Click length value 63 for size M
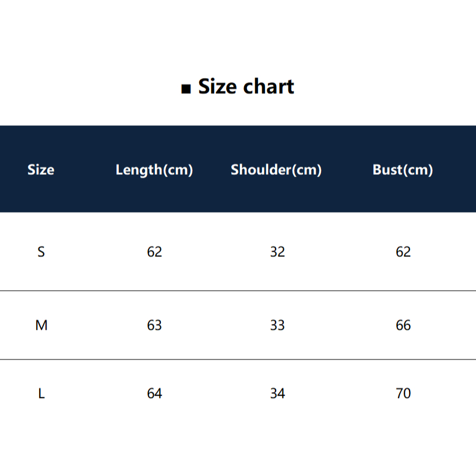476x476 pixels. coord(154,325)
